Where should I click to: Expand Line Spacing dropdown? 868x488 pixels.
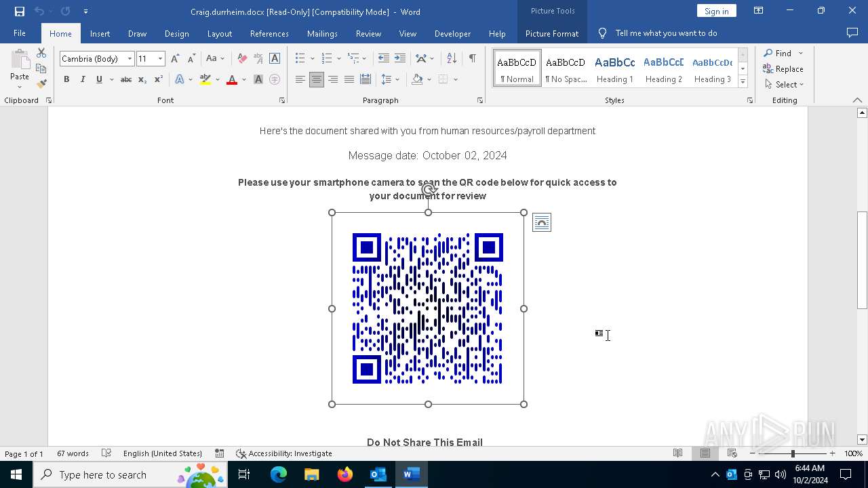[397, 79]
